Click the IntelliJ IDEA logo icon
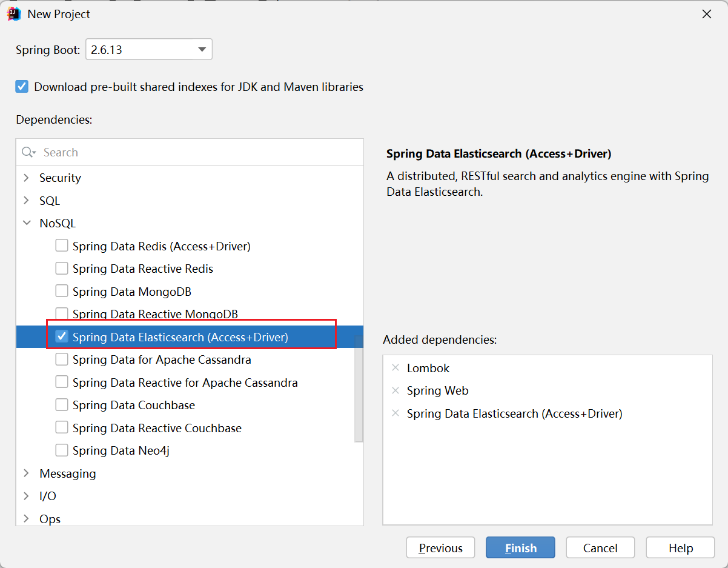The width and height of the screenshot is (728, 568). 14,14
